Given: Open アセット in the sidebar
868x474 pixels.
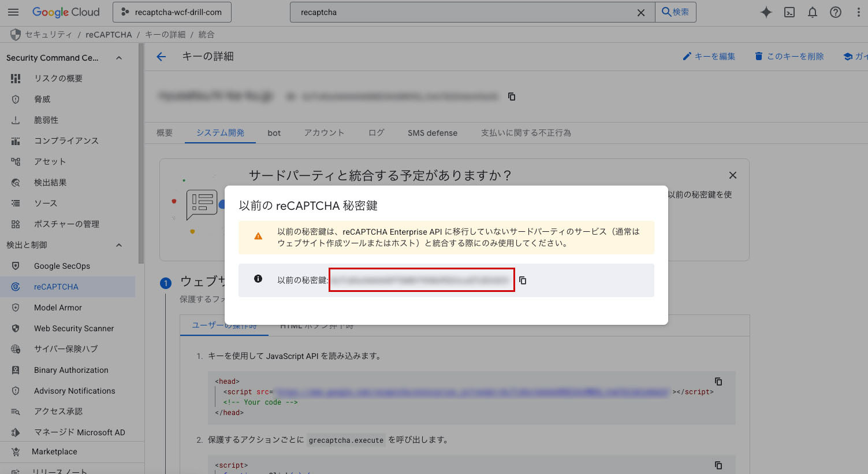Looking at the screenshot, I should point(68,162).
